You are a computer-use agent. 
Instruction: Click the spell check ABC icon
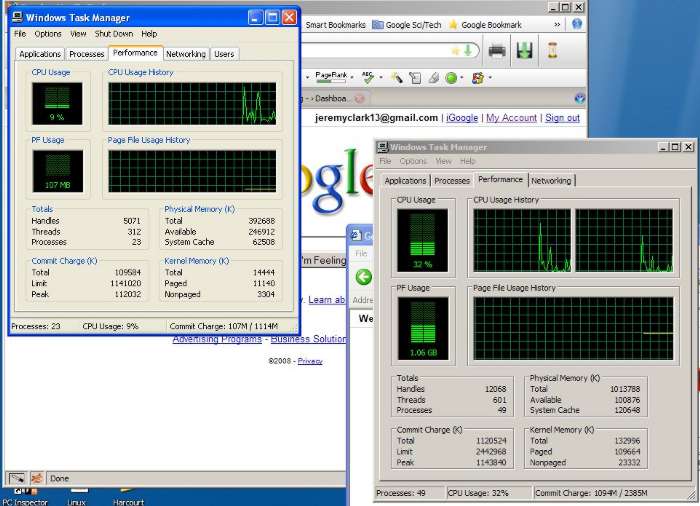[367, 77]
